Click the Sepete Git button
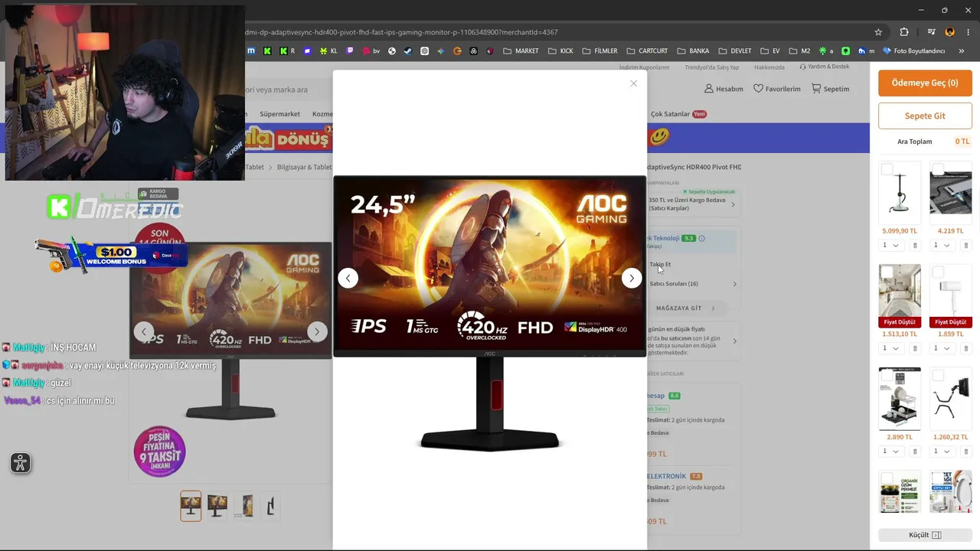 point(925,116)
